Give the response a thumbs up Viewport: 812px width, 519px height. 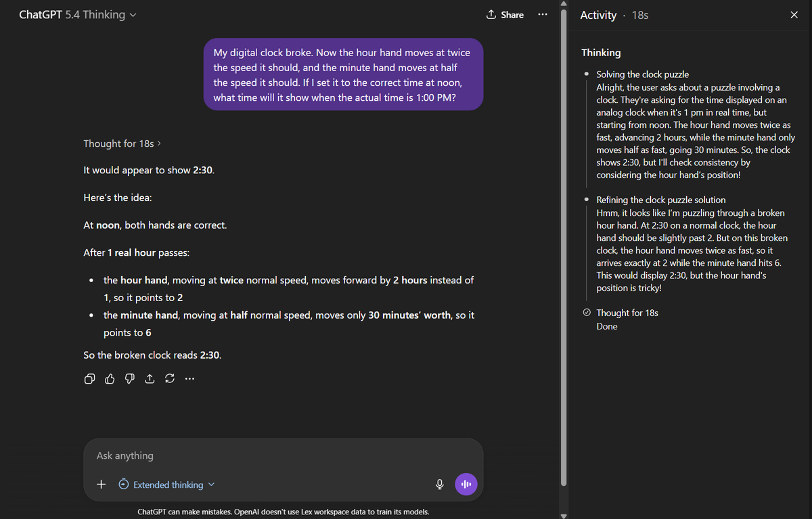coord(110,379)
